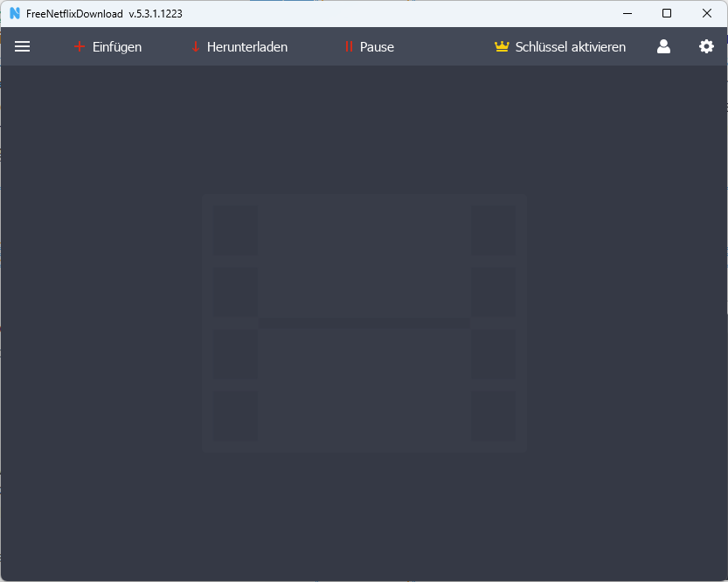Screen dimensions: 728x582
Task: Maximize the FreeNetflixDownload window
Action: (667, 13)
